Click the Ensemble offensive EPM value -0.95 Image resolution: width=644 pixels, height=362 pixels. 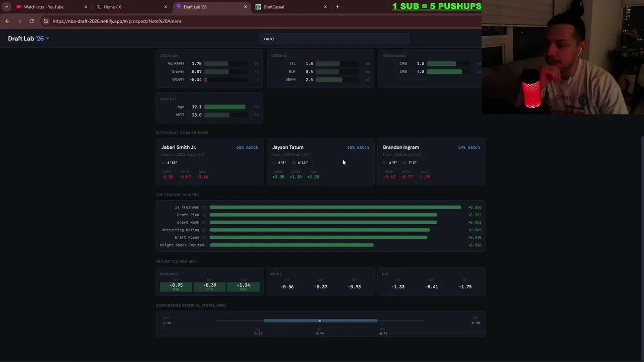click(x=176, y=286)
